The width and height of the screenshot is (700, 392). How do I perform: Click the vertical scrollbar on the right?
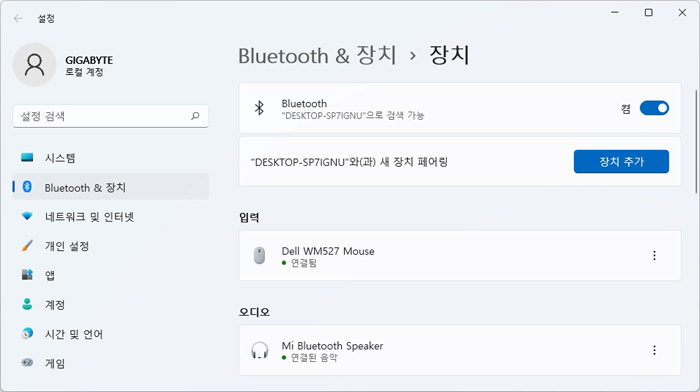[696, 142]
